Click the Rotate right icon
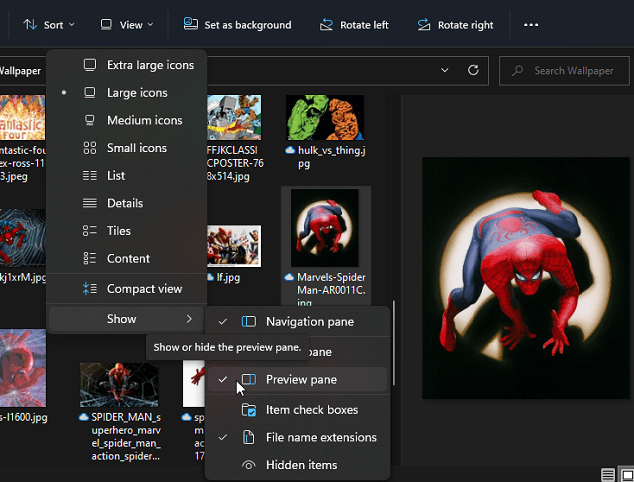This screenshot has width=634, height=482. point(424,25)
